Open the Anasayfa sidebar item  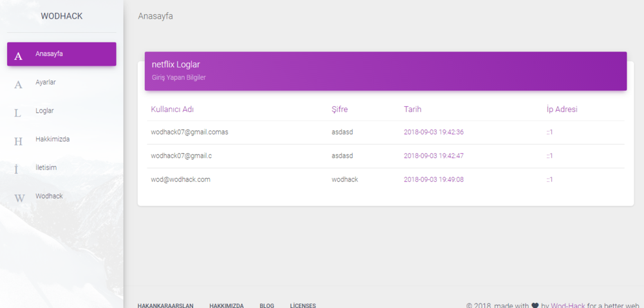point(62,53)
